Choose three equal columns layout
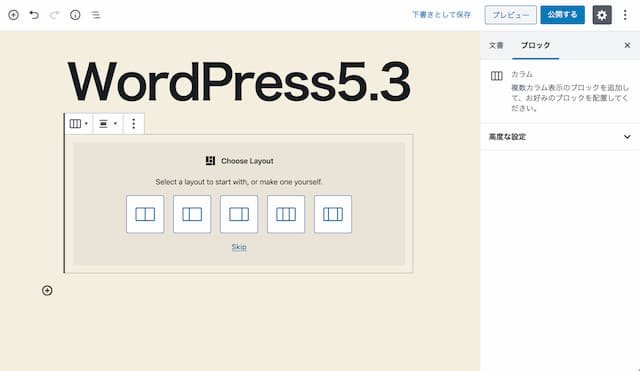Image resolution: width=640 pixels, height=371 pixels. click(286, 214)
